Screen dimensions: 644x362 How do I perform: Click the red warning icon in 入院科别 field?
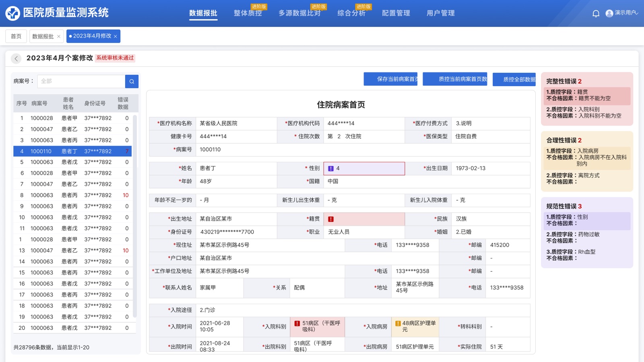(x=297, y=323)
